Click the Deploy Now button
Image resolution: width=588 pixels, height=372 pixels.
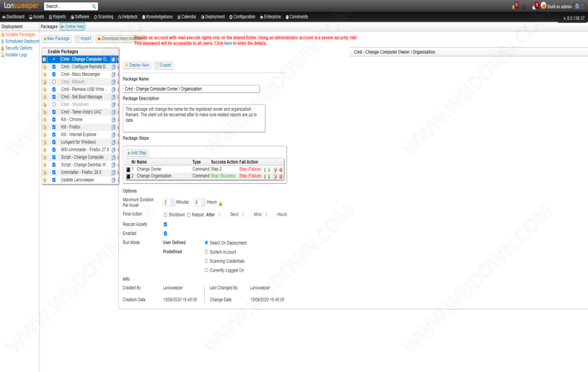(x=137, y=65)
